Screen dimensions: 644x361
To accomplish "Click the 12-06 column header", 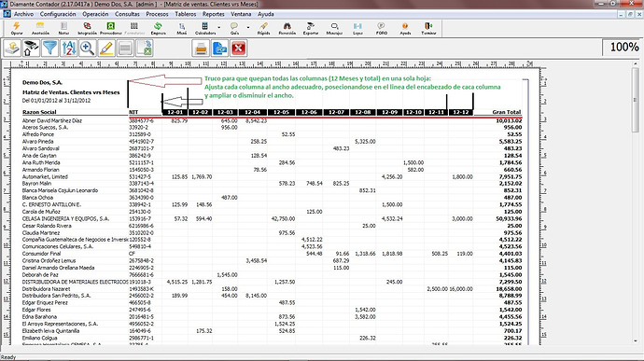I will click(x=309, y=112).
